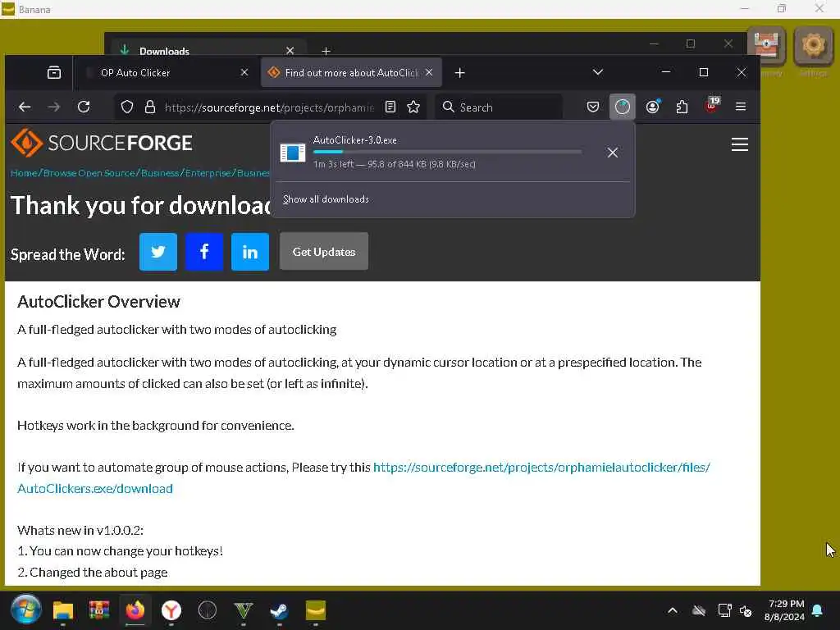Open the Firefox account avatar icon
The height and width of the screenshot is (630, 840).
[652, 107]
